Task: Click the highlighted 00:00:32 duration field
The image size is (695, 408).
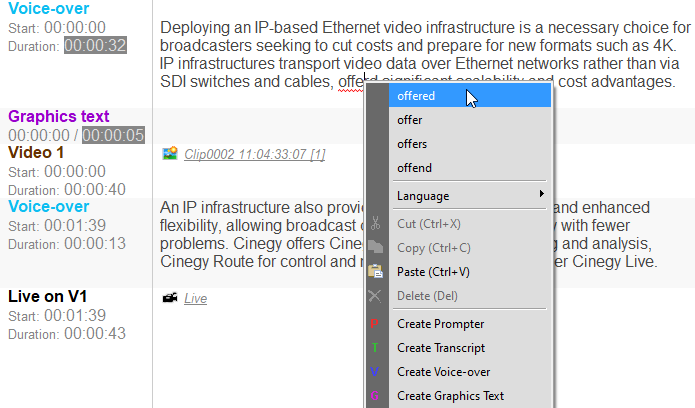Action: (96, 45)
